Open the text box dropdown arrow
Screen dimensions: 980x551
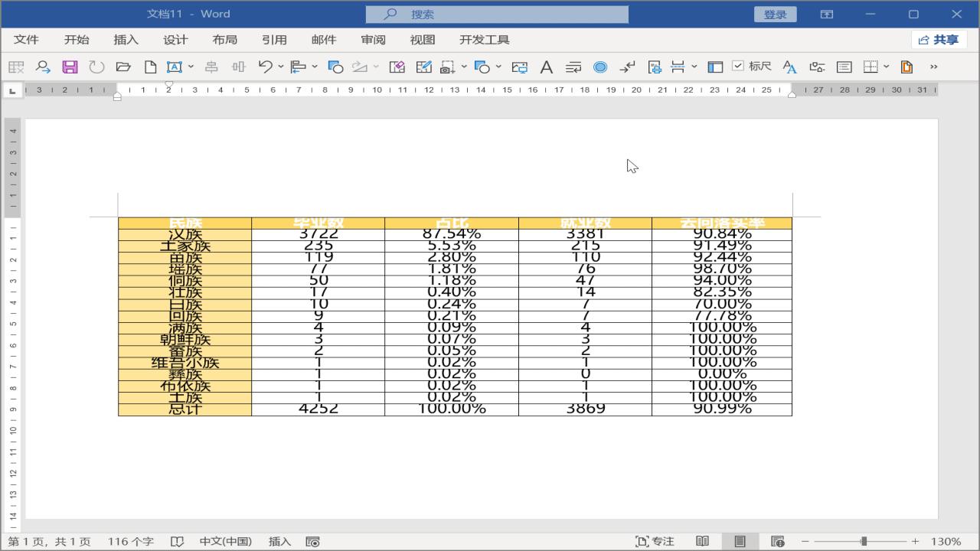point(191,67)
